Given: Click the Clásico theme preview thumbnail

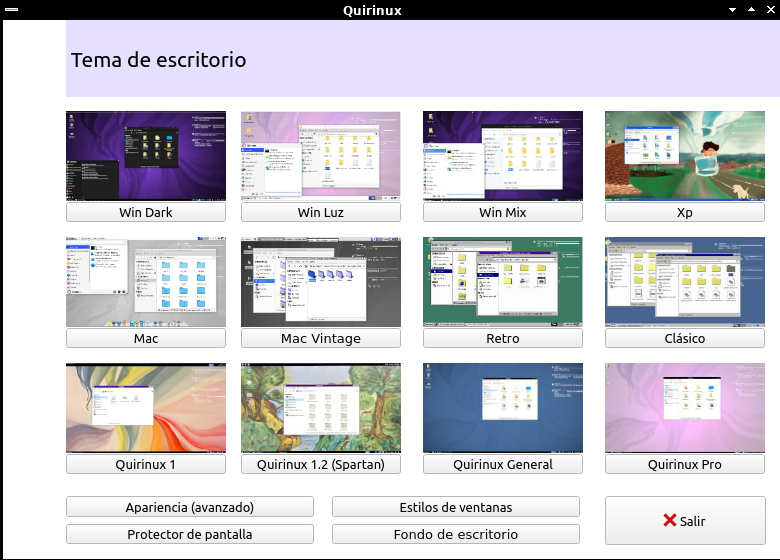Looking at the screenshot, I should click(685, 282).
